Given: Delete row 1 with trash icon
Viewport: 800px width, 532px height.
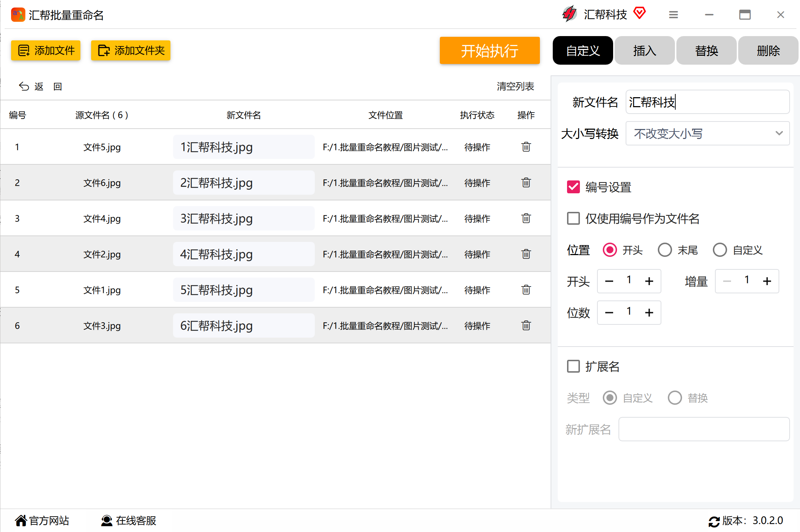Looking at the screenshot, I should point(526,147).
